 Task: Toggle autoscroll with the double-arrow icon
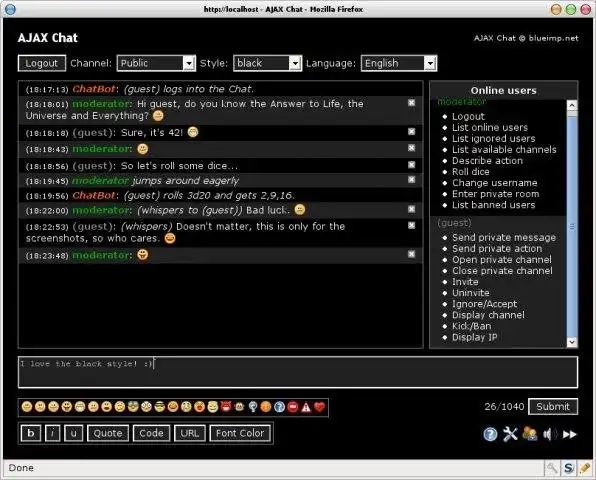pyautogui.click(x=569, y=434)
